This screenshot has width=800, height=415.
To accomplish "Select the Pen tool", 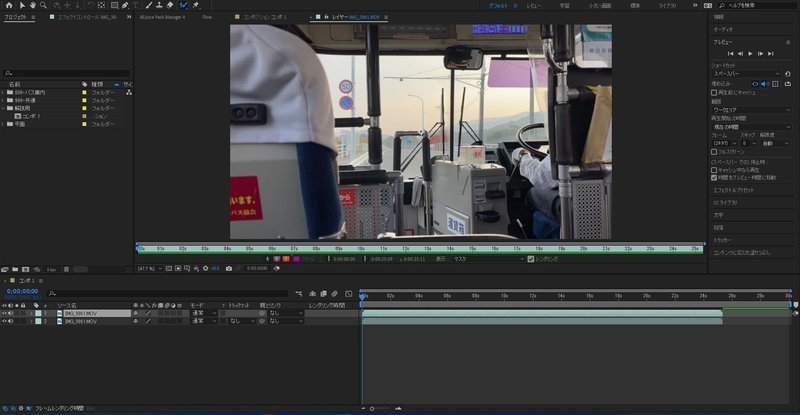I will 125,5.
